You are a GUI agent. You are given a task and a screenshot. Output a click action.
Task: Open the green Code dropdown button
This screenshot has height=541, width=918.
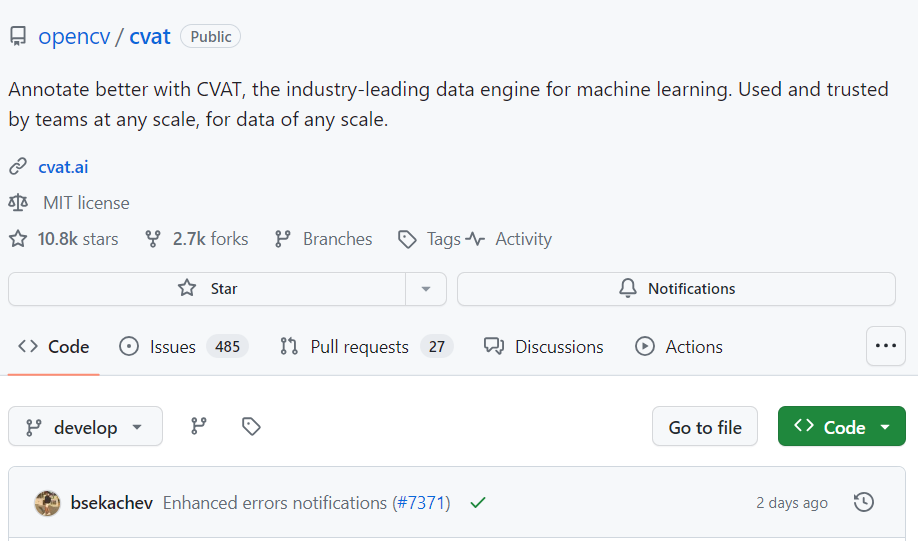tap(841, 426)
